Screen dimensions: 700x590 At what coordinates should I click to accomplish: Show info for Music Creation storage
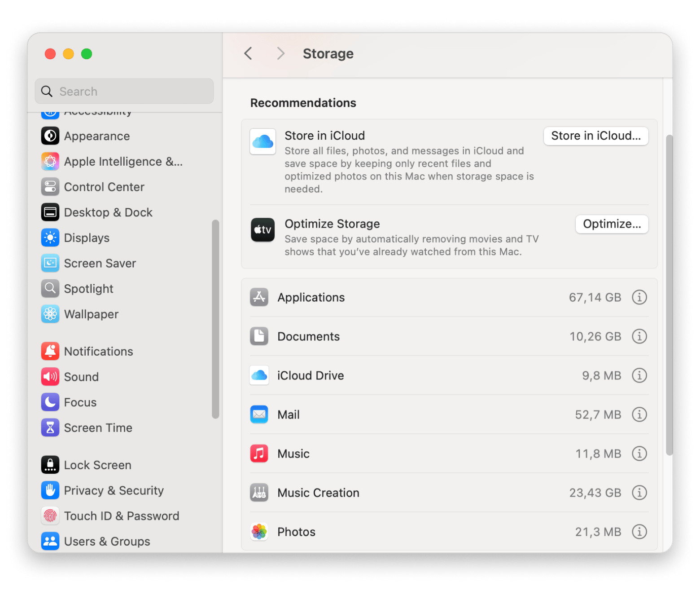click(x=639, y=493)
